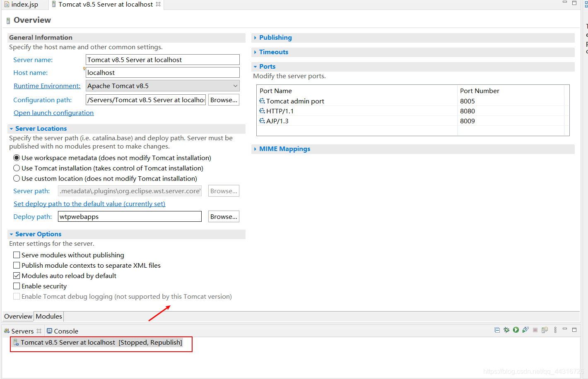Click the Server name input field
The image size is (588, 379).
(x=163, y=60)
